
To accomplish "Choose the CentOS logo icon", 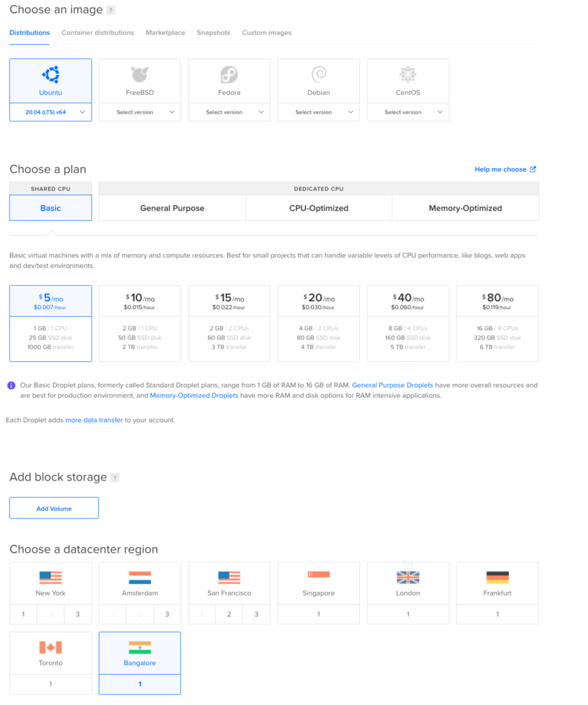I will click(x=408, y=74).
